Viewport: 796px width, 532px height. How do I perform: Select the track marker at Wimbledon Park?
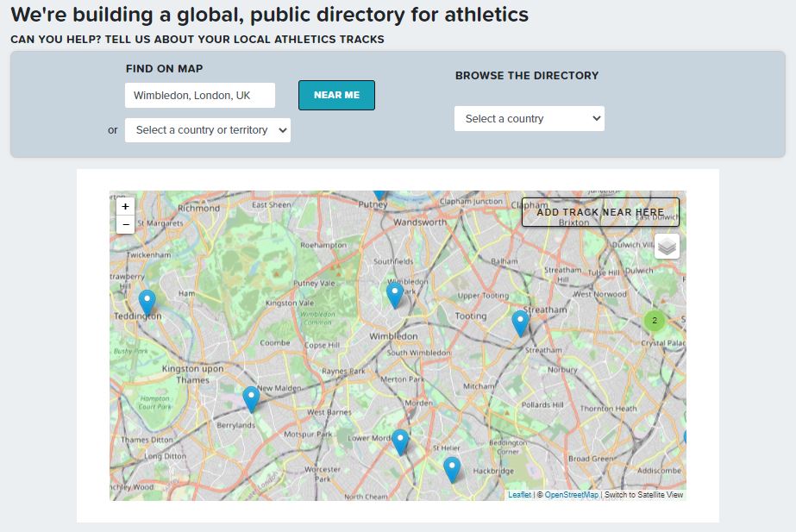point(395,296)
